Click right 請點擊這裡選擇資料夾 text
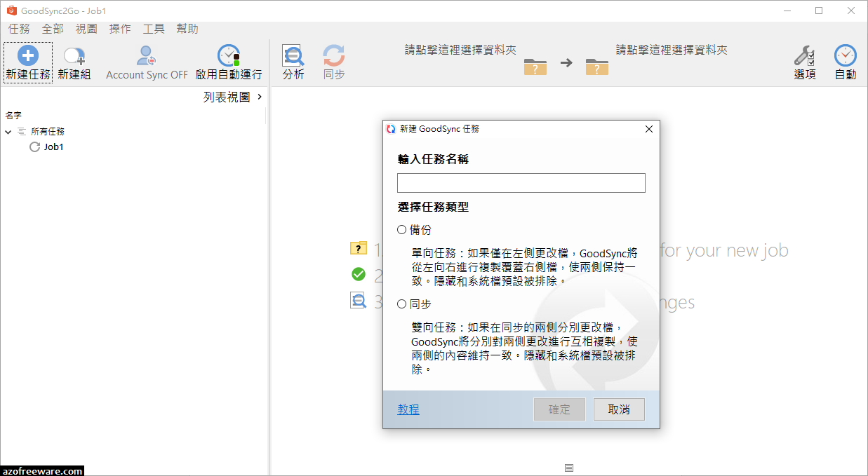 pos(672,50)
